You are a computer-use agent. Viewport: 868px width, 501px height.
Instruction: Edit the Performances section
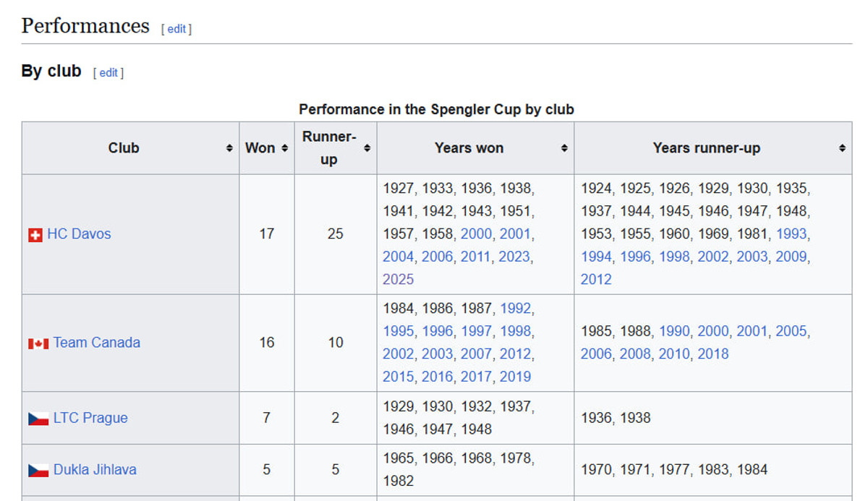176,29
